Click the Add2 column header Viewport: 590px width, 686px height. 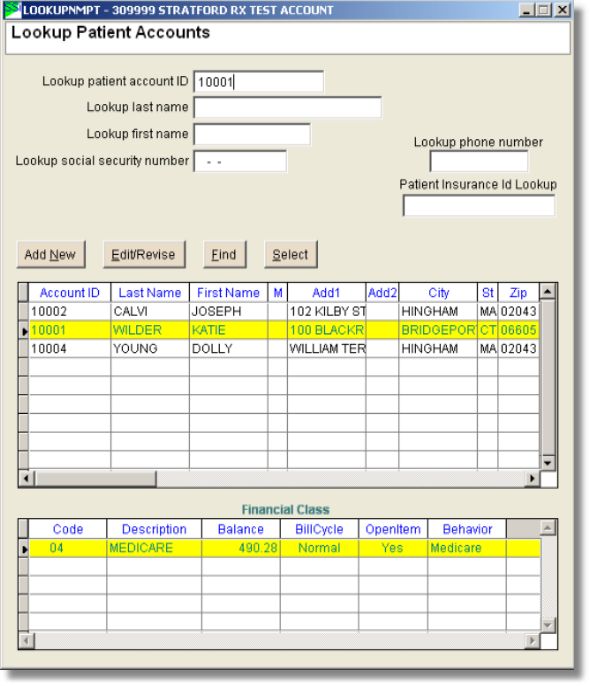[x=382, y=293]
